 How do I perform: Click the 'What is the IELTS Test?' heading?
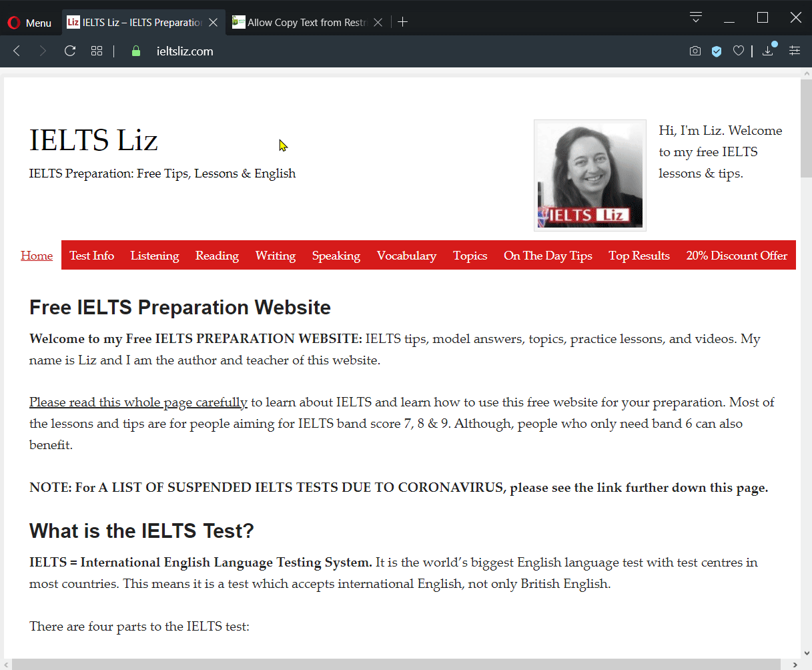141,531
